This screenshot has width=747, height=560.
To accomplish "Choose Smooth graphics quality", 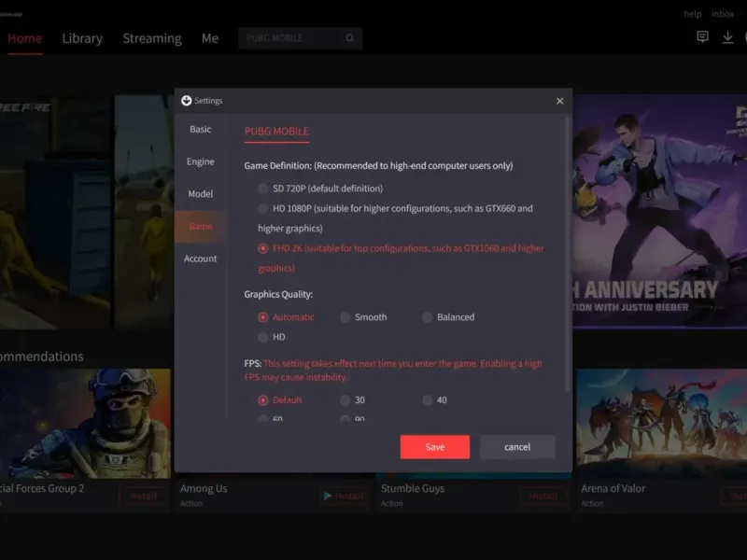I will tap(345, 317).
